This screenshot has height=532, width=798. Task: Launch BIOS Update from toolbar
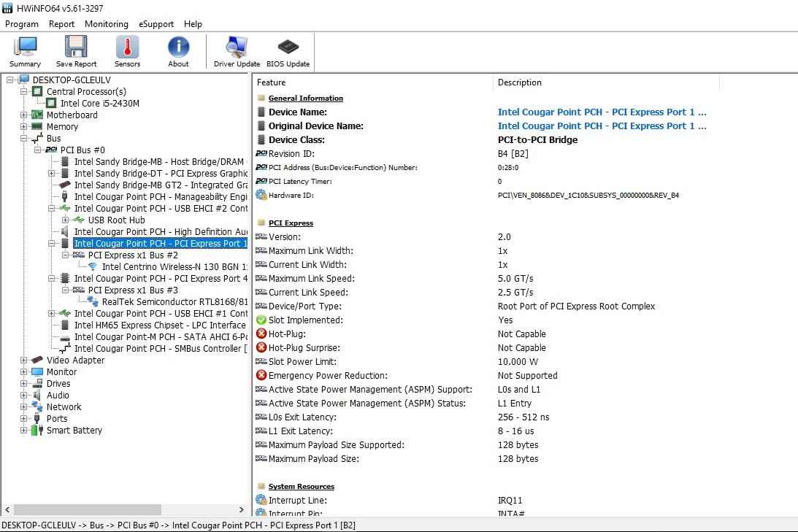pos(288,51)
